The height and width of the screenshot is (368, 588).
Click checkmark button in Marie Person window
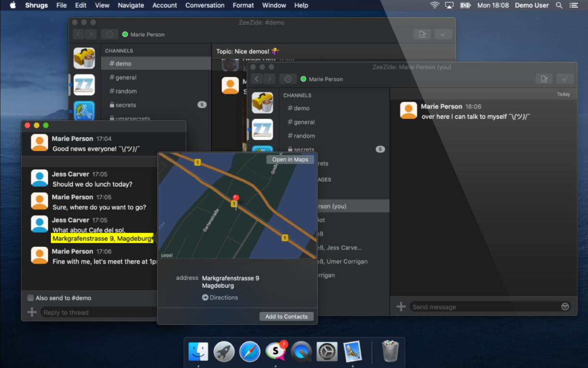565,79
